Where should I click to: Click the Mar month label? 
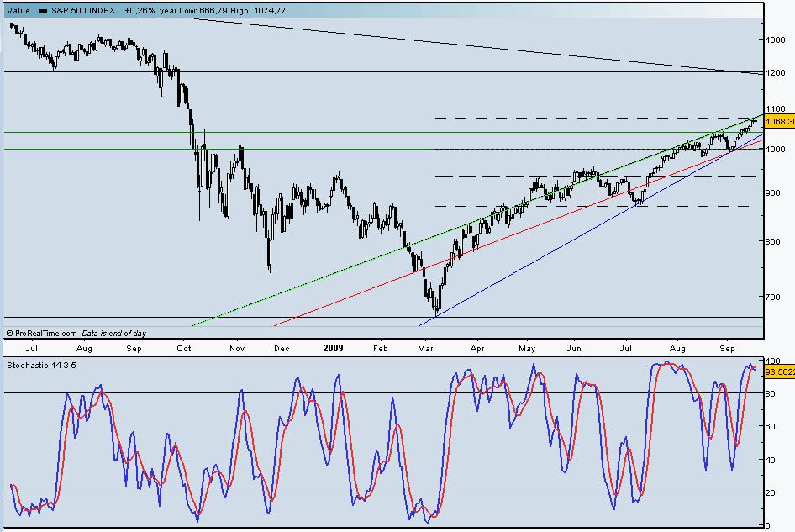(425, 349)
